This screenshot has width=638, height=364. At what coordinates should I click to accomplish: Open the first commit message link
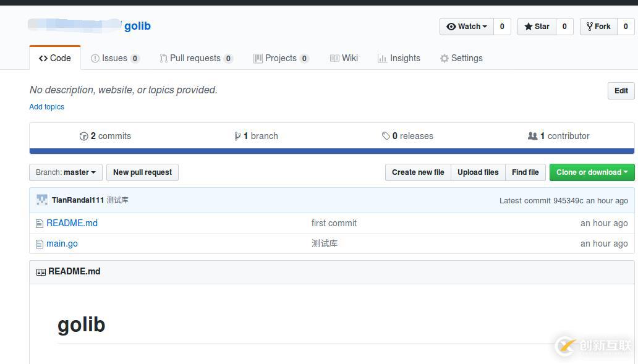pyautogui.click(x=334, y=223)
